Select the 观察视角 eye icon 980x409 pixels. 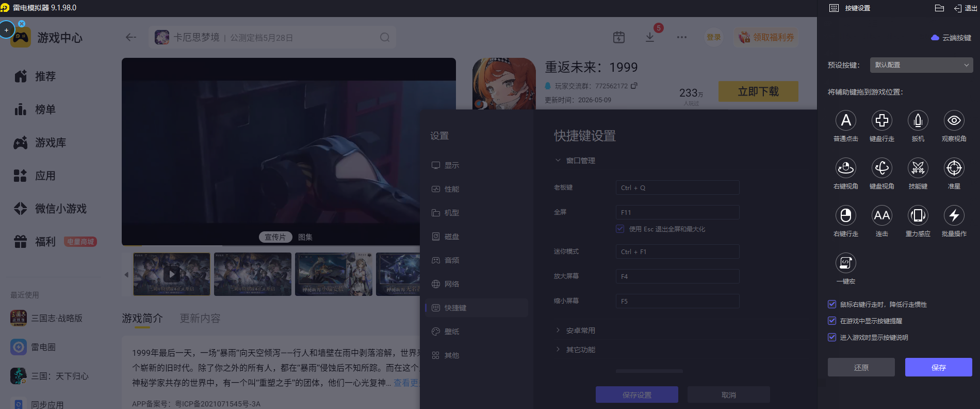click(954, 120)
